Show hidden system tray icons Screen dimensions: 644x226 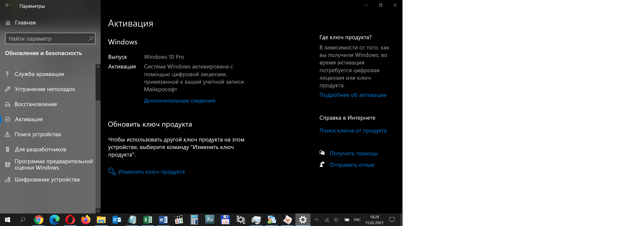[317, 220]
